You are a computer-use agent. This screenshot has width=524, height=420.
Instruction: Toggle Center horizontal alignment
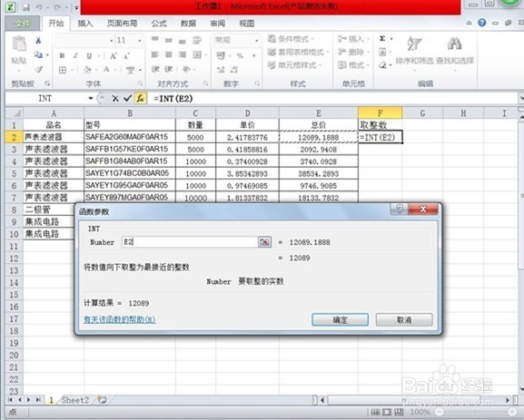coord(168,54)
